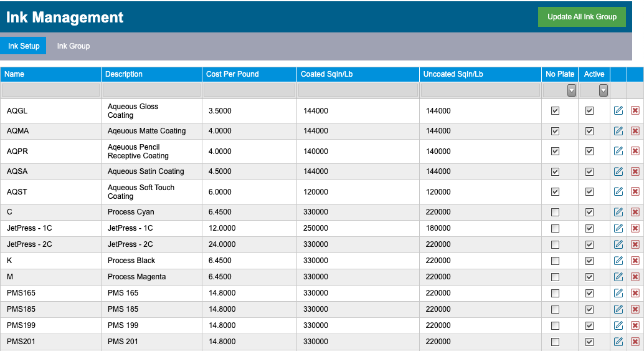Select the Ink Setup tab
Image resolution: width=644 pixels, height=351 pixels.
tap(24, 46)
